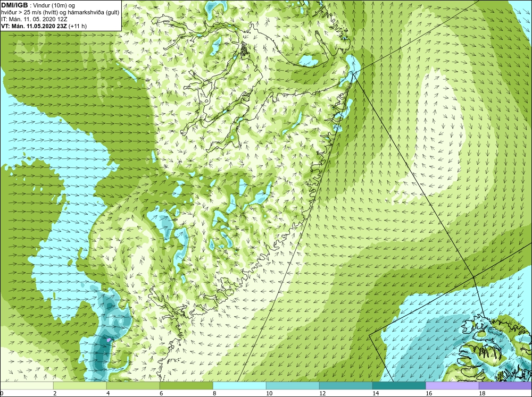Click the DMI/IGB title text
532x397 pixels.
click(x=14, y=5)
